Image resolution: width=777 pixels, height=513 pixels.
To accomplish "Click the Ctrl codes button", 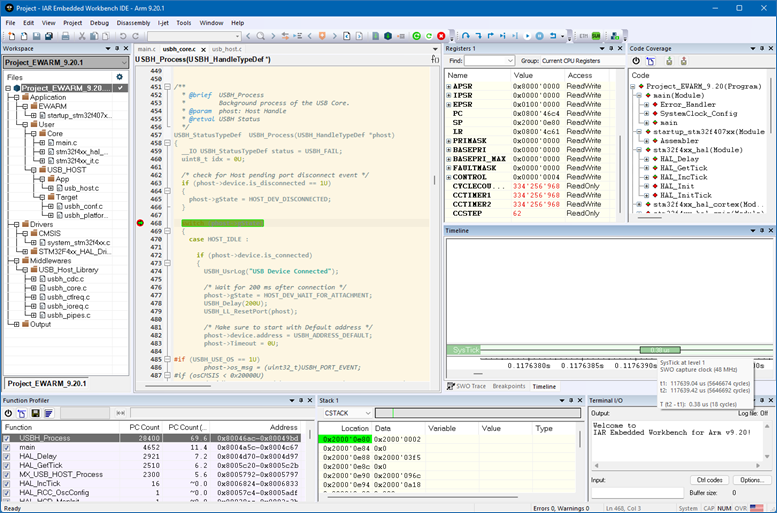I will [x=709, y=480].
